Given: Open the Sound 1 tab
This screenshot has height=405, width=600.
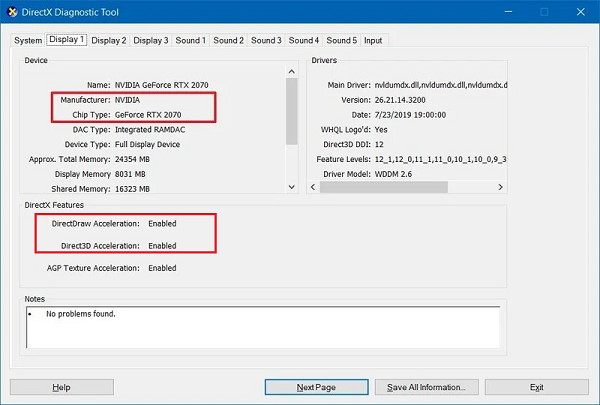Looking at the screenshot, I should pos(190,40).
